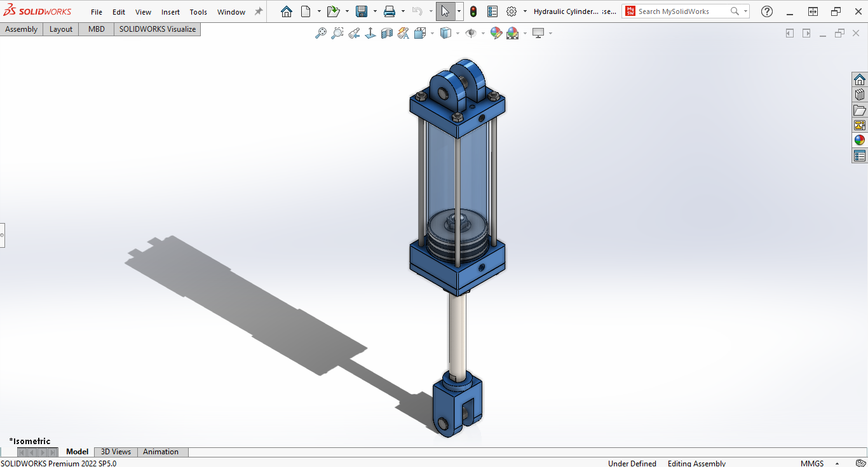Image resolution: width=868 pixels, height=467 pixels.
Task: Click the Apply Scene icon
Action: 512,33
